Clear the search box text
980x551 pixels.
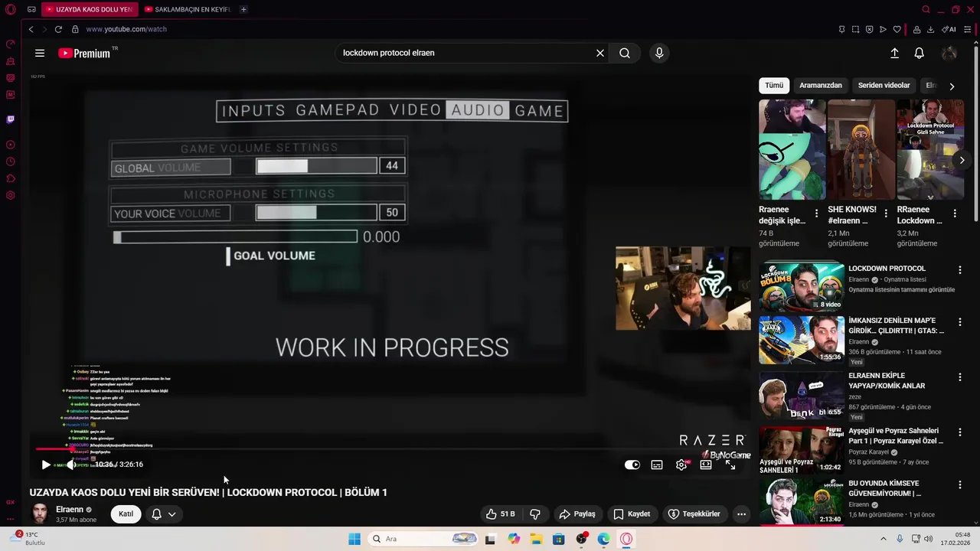pyautogui.click(x=600, y=53)
